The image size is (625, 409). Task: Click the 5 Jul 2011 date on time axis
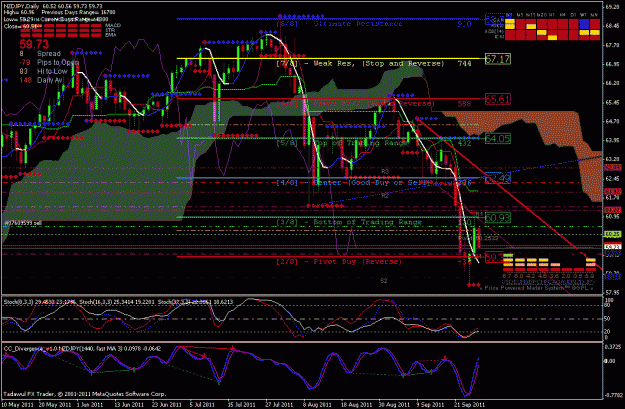coord(203,404)
